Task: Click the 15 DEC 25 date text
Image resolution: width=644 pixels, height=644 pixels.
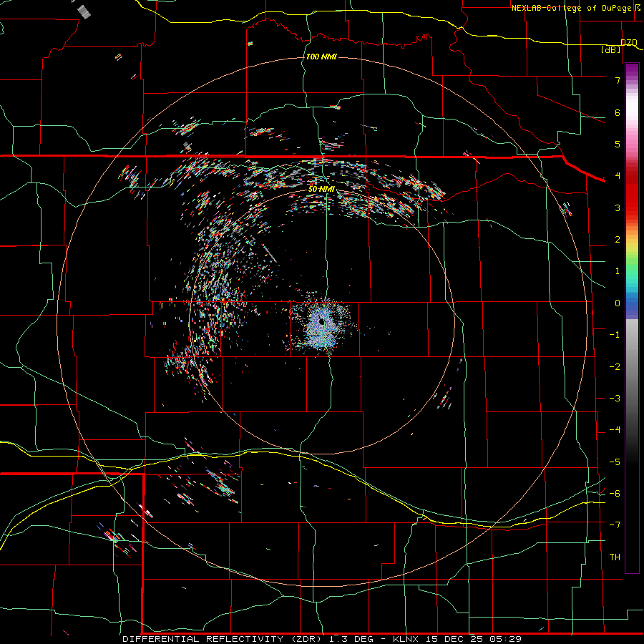Action: click(x=453, y=639)
